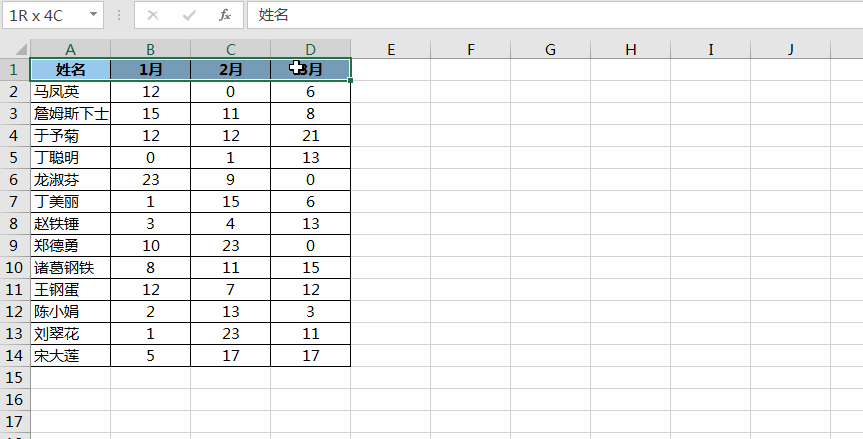Viewport: 863px width, 439px height.
Task: Select column E header
Action: point(390,49)
